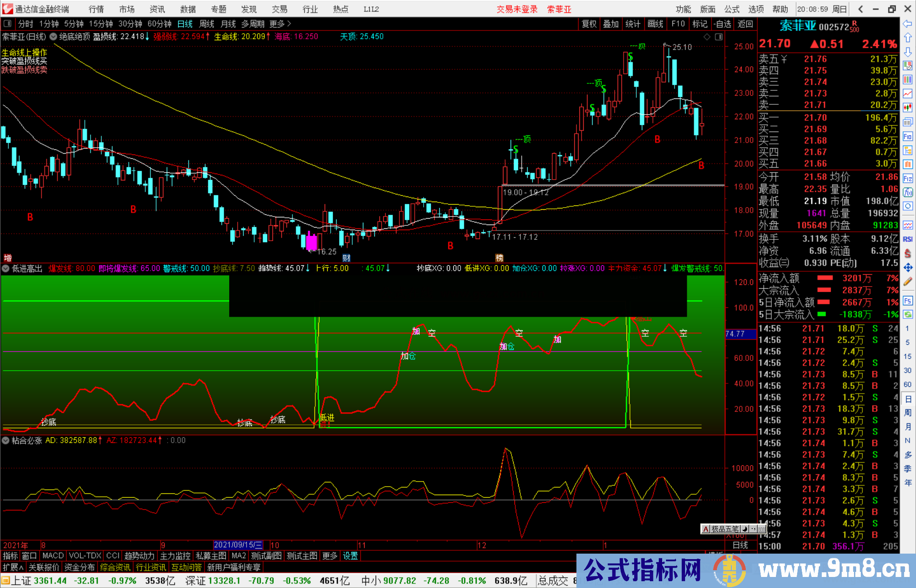Open the RSI indicator sidebar icon

[x=908, y=239]
